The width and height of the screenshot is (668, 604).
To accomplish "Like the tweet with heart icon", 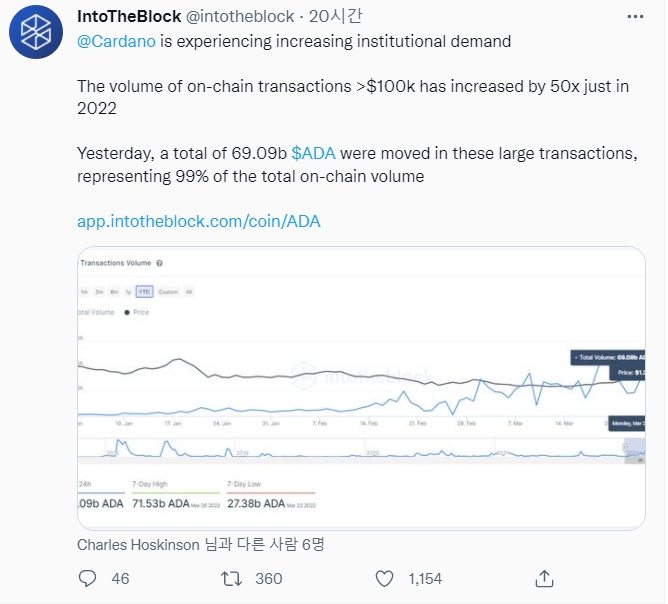I will point(384,578).
